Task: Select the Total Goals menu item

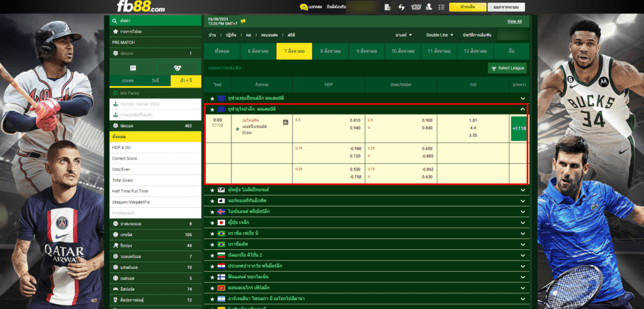Action: tap(155, 181)
